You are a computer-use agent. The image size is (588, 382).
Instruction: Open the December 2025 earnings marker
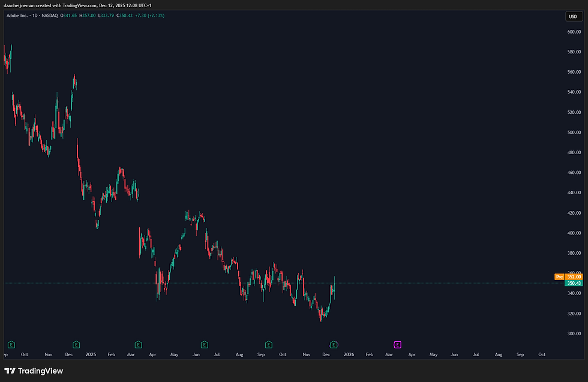coord(334,344)
